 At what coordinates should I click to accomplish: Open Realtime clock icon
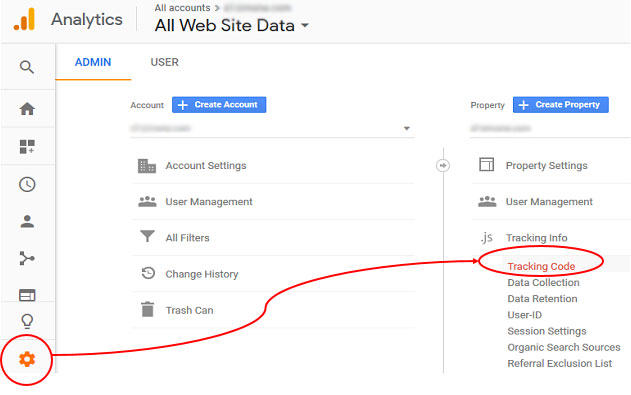[27, 184]
